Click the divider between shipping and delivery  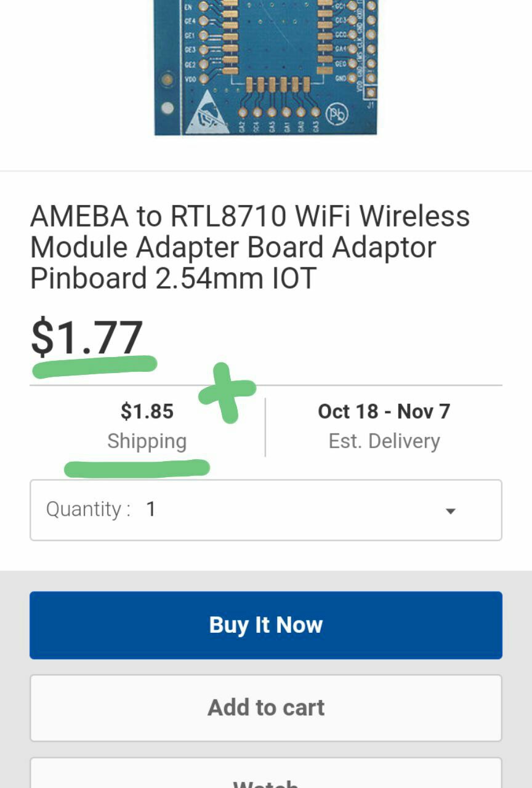[x=265, y=427]
